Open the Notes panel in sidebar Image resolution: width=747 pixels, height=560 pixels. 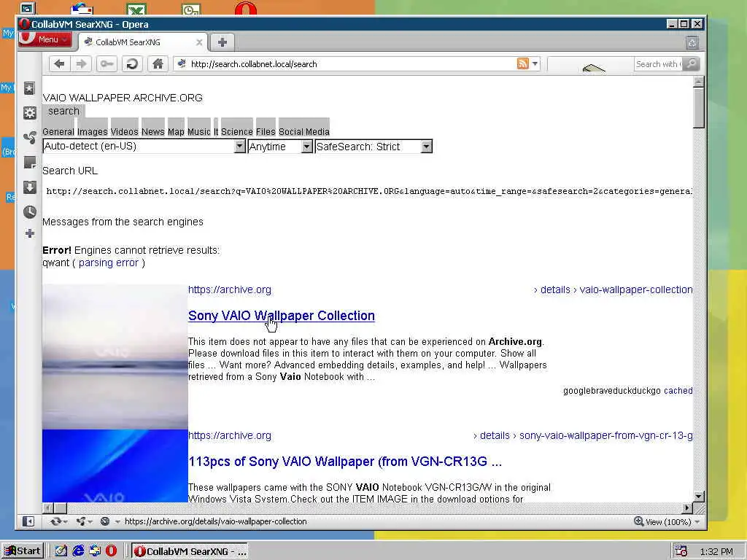pos(29,163)
